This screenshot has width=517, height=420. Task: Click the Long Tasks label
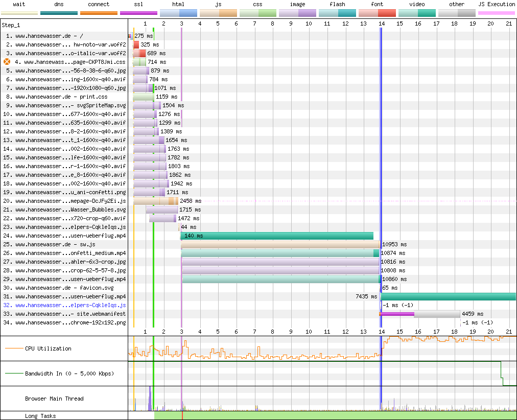pos(40,416)
